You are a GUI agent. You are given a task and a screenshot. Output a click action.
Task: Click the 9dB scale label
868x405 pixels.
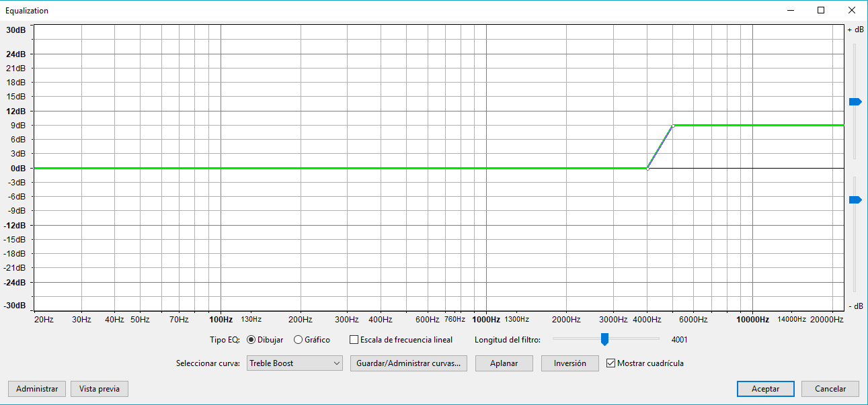tap(19, 126)
